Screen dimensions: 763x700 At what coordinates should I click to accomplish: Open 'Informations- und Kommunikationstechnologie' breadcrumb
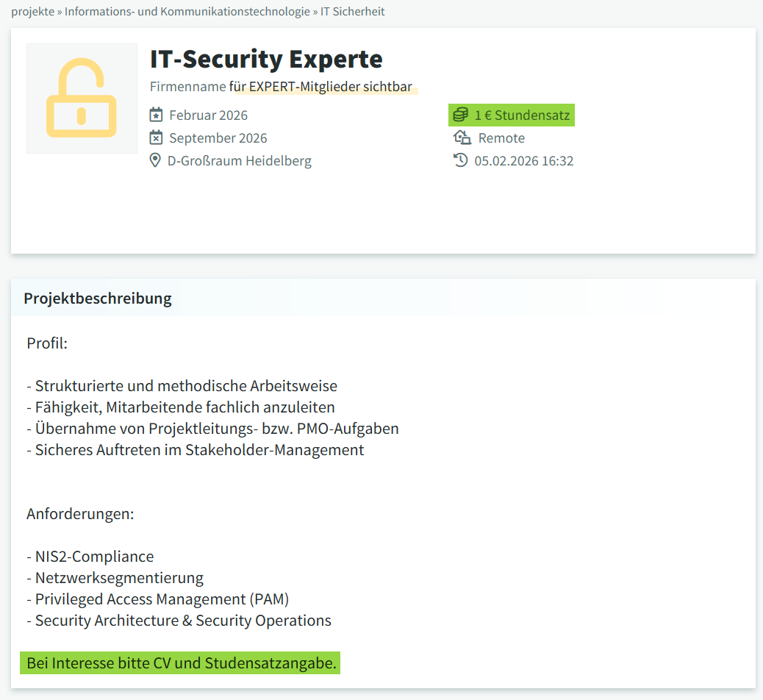point(187,12)
